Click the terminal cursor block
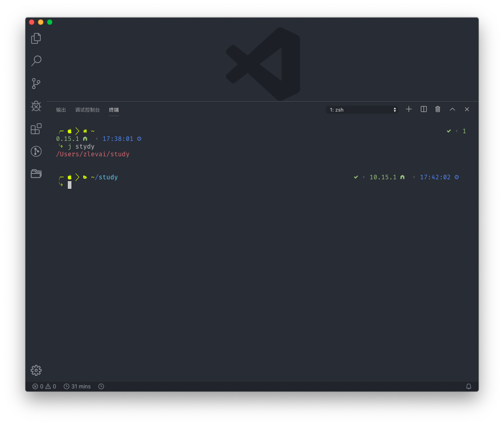The height and width of the screenshot is (425, 504). coord(70,185)
